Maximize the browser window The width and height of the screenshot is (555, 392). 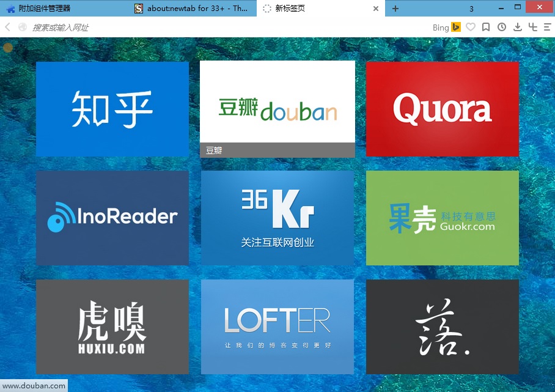tap(518, 7)
